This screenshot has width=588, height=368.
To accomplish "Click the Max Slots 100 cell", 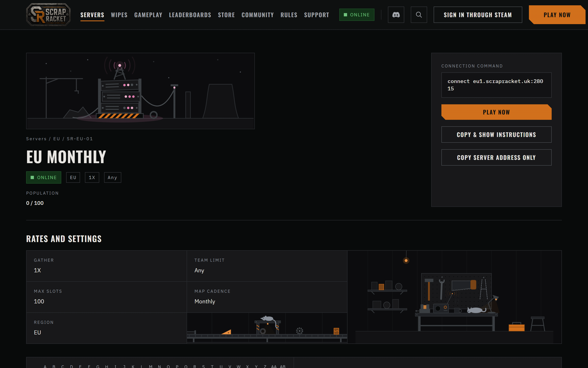I will pyautogui.click(x=106, y=297).
